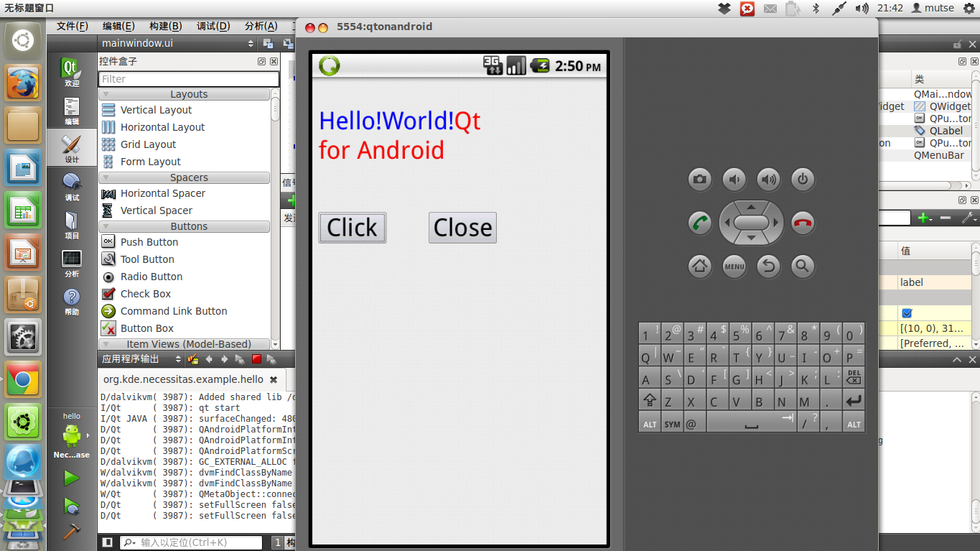
Task: Click the Click button in the emulator
Action: [x=353, y=228]
